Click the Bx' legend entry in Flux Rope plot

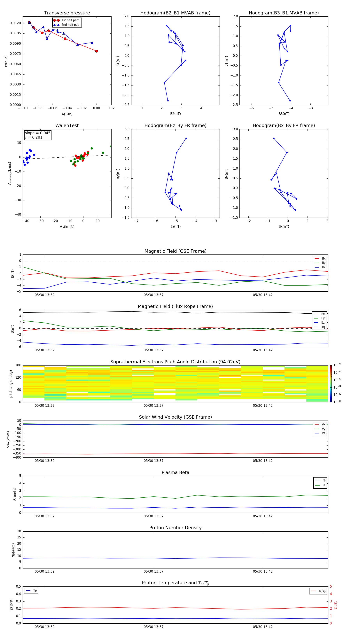point(320,314)
